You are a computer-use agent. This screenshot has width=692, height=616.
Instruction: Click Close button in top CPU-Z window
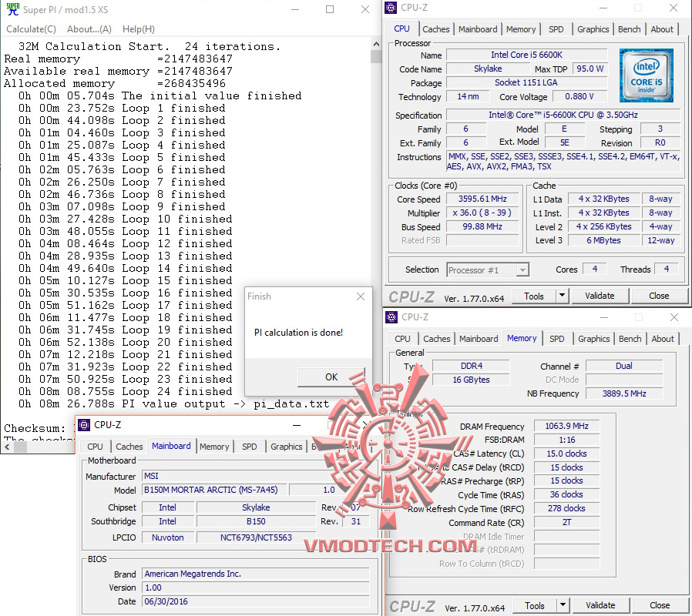tap(659, 296)
